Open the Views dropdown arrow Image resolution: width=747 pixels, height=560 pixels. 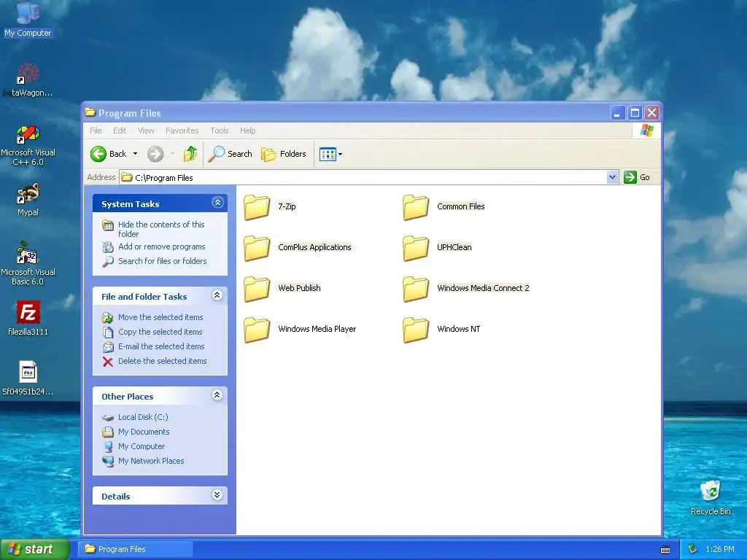tap(340, 155)
